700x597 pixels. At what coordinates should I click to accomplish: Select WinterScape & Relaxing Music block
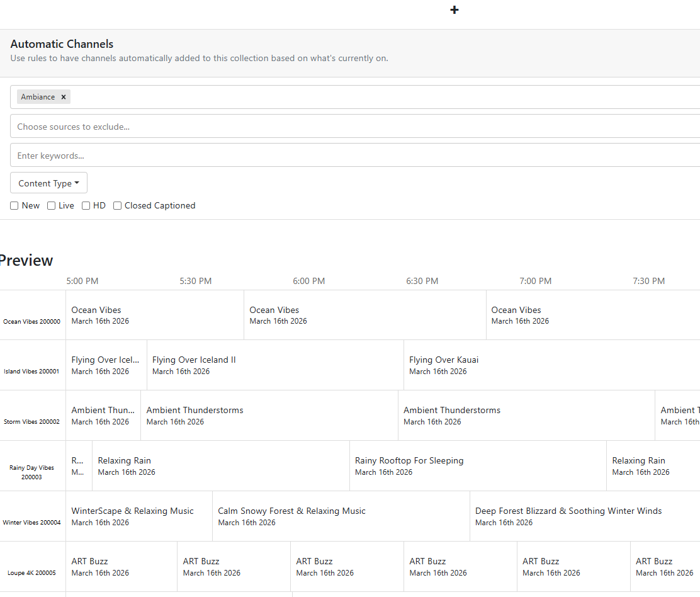pyautogui.click(x=133, y=516)
